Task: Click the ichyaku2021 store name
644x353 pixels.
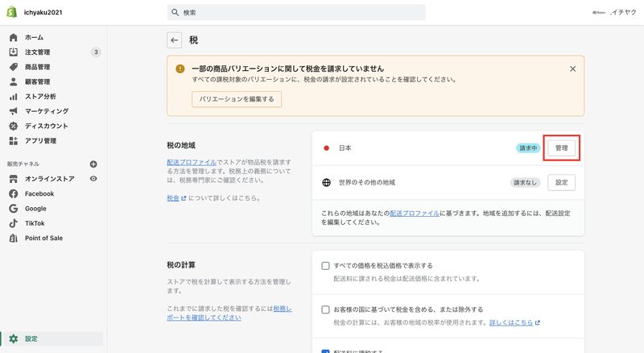Action: pyautogui.click(x=43, y=12)
